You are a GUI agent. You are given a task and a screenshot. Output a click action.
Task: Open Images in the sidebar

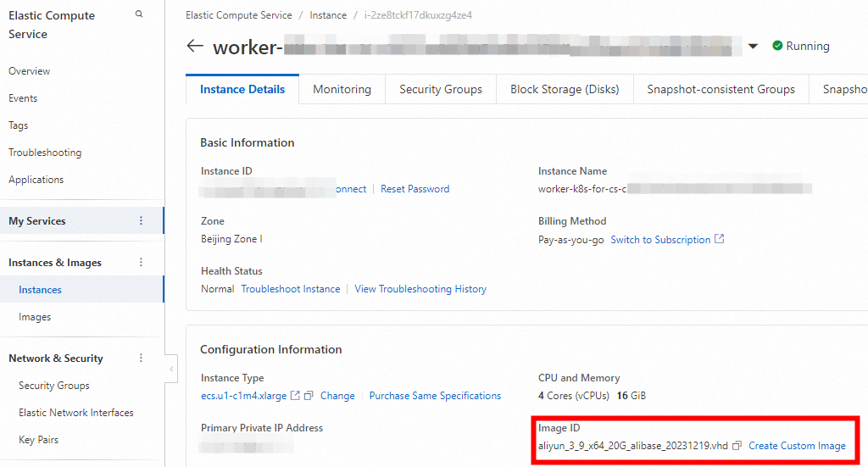pyautogui.click(x=35, y=316)
